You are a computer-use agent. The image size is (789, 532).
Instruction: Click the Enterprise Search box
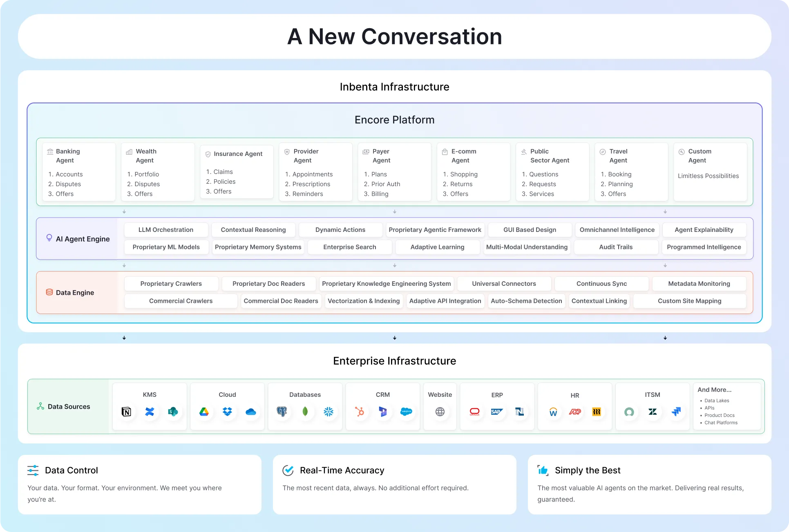pyautogui.click(x=349, y=247)
